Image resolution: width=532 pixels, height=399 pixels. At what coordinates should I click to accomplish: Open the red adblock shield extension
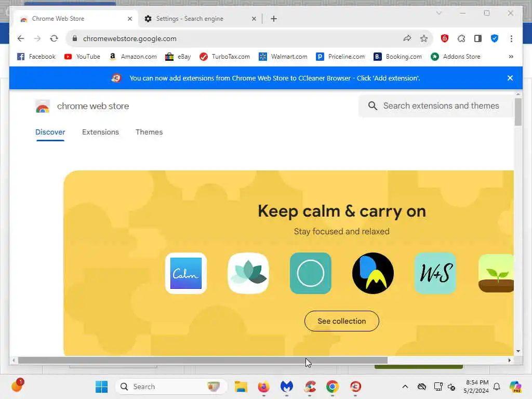point(445,38)
